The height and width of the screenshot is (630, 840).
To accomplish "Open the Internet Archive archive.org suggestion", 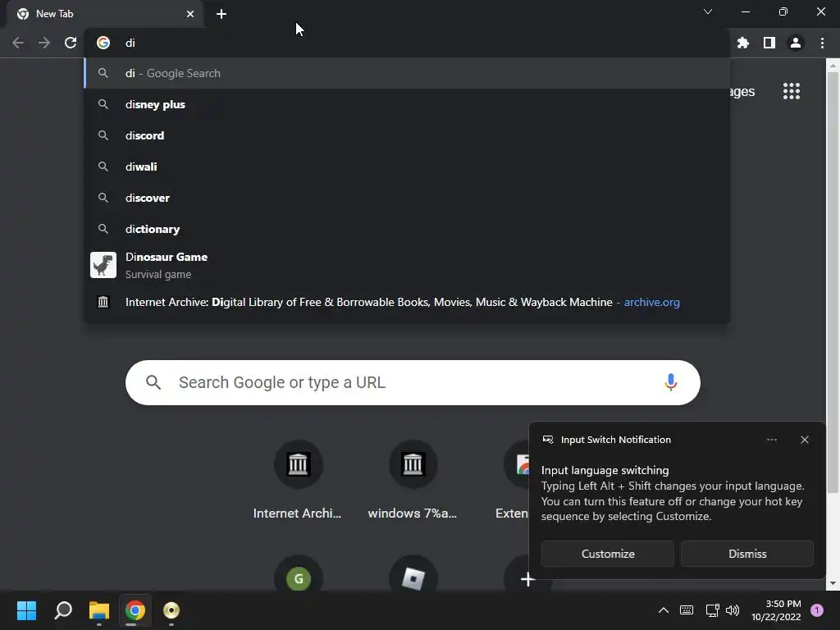I will [x=407, y=302].
